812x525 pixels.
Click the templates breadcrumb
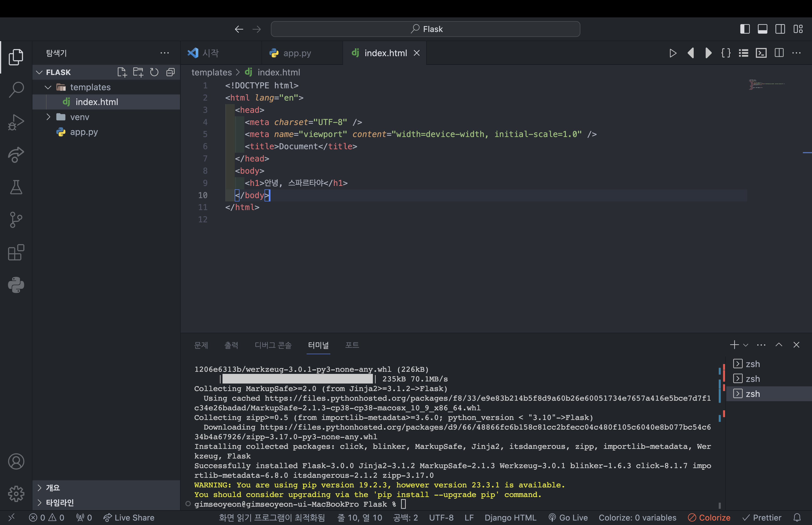click(x=212, y=72)
